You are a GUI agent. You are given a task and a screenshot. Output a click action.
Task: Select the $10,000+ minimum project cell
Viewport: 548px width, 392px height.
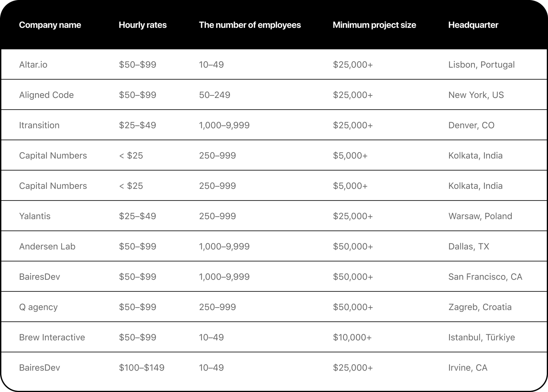point(352,337)
